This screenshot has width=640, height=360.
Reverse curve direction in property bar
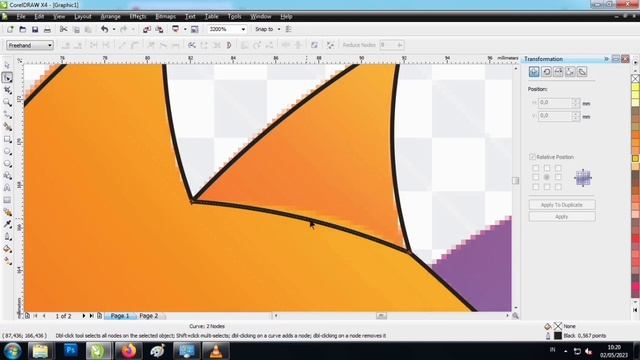coord(191,45)
